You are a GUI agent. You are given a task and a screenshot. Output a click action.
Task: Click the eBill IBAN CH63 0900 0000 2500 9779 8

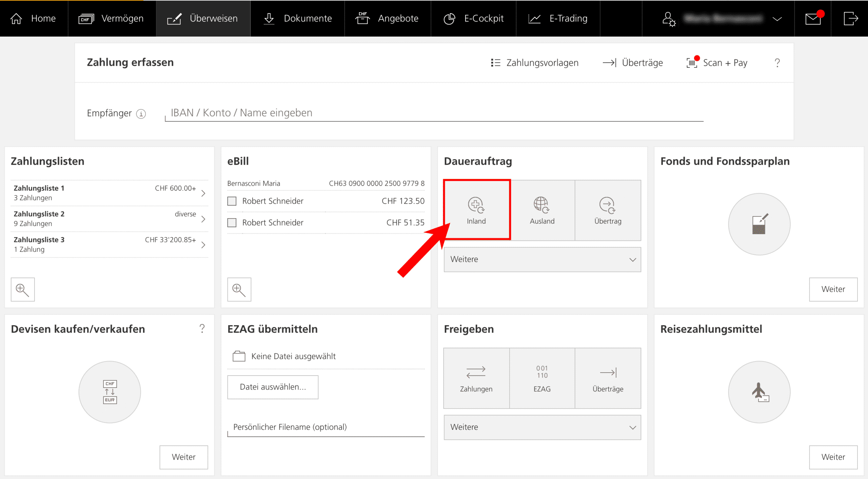point(377,183)
